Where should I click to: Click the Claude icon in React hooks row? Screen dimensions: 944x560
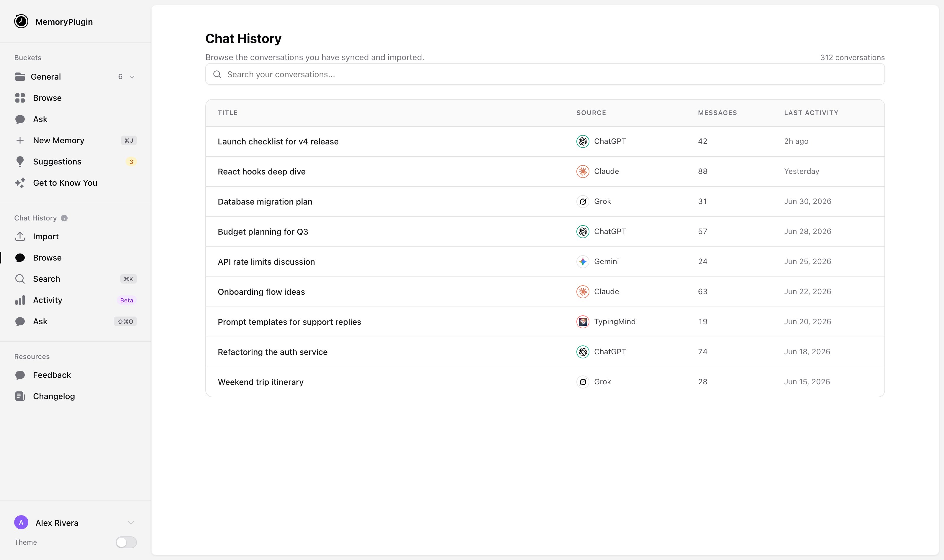[x=583, y=171]
